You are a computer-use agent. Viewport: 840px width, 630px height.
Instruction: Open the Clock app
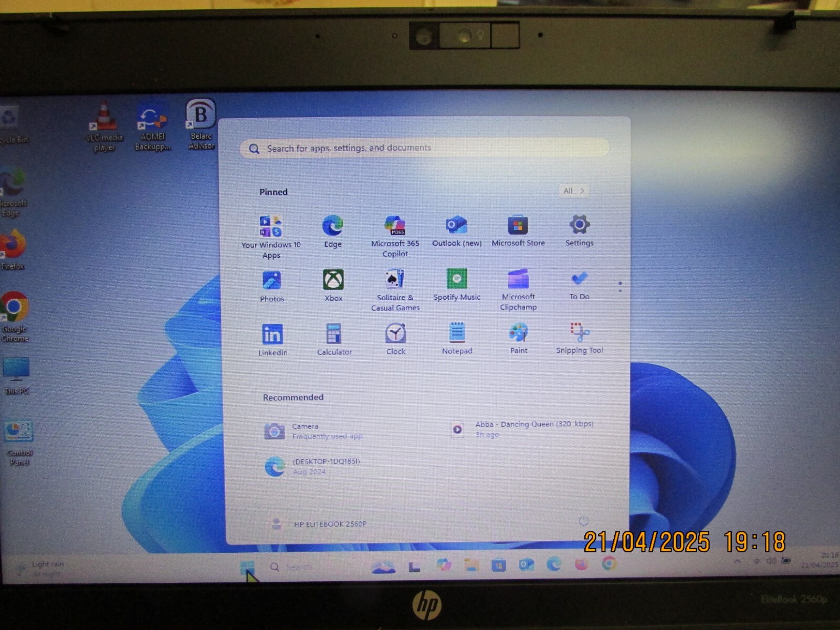pyautogui.click(x=396, y=339)
